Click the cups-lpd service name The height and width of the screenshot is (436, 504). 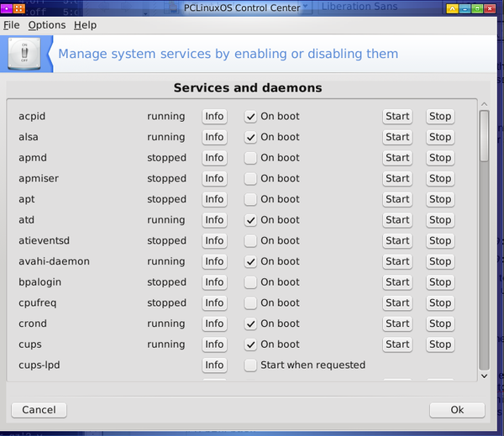(39, 365)
